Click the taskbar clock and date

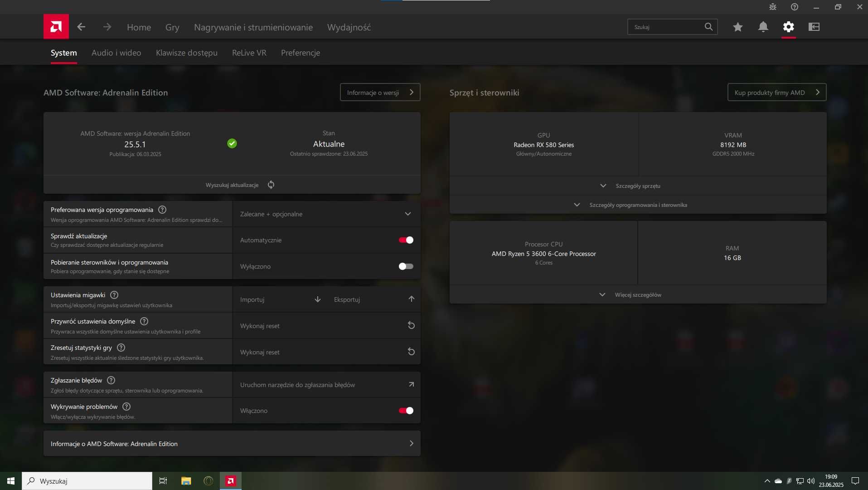[831, 481]
